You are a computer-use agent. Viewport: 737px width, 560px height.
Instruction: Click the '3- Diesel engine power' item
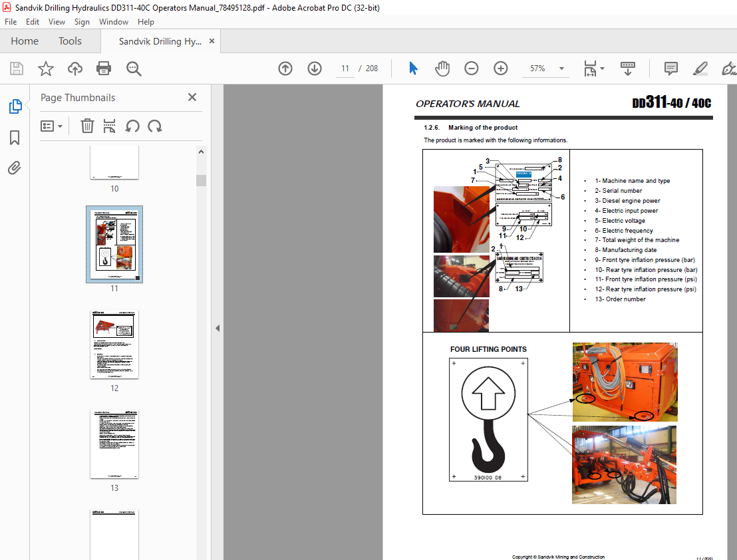627,201
